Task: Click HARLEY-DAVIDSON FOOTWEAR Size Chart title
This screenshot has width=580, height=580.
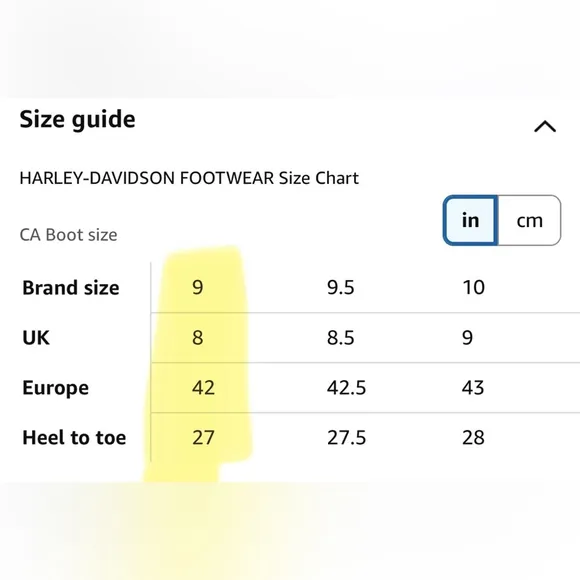Action: pyautogui.click(x=189, y=178)
